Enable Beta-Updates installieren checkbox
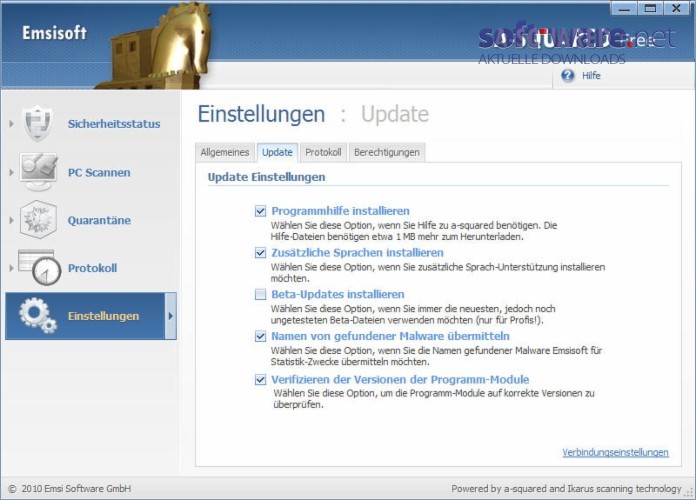The image size is (696, 500). (x=260, y=294)
